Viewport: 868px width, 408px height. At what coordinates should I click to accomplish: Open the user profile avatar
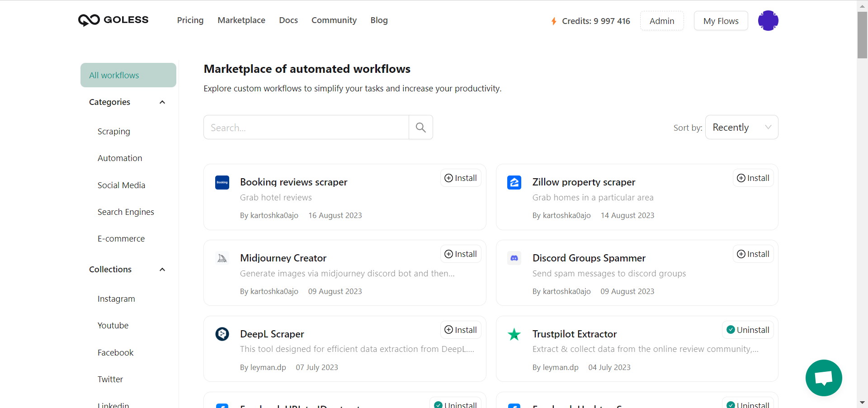pyautogui.click(x=768, y=20)
